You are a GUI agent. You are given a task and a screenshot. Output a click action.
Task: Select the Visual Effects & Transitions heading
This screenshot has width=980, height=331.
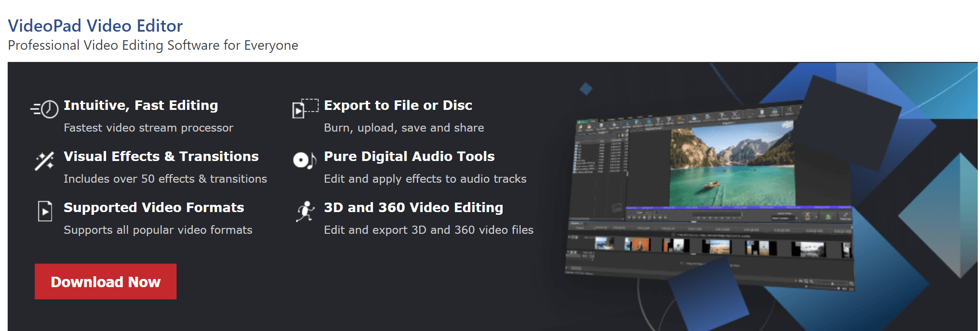[x=161, y=156]
